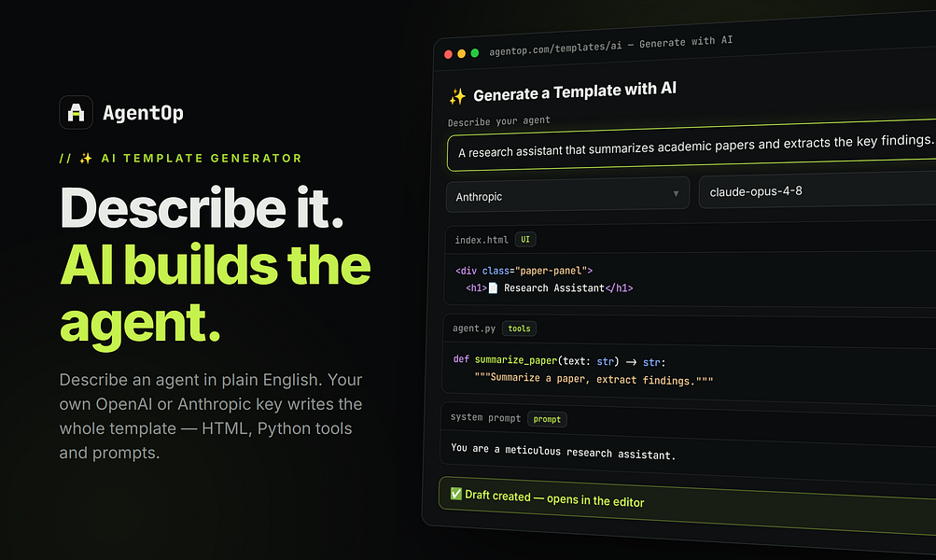This screenshot has height=560, width=936.
Task: Click the UI badge next to index.html
Action: (x=525, y=240)
